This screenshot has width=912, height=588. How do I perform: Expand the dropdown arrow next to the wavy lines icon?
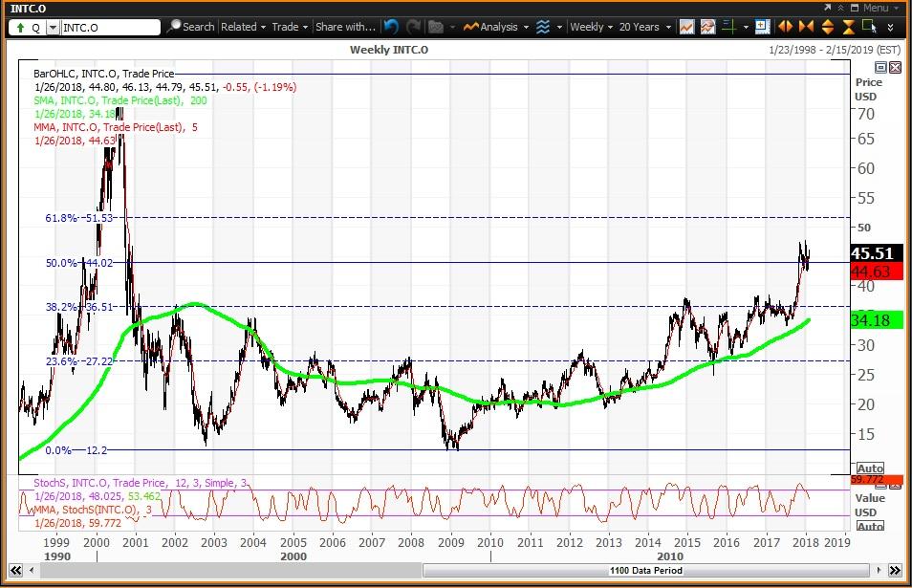click(x=559, y=28)
